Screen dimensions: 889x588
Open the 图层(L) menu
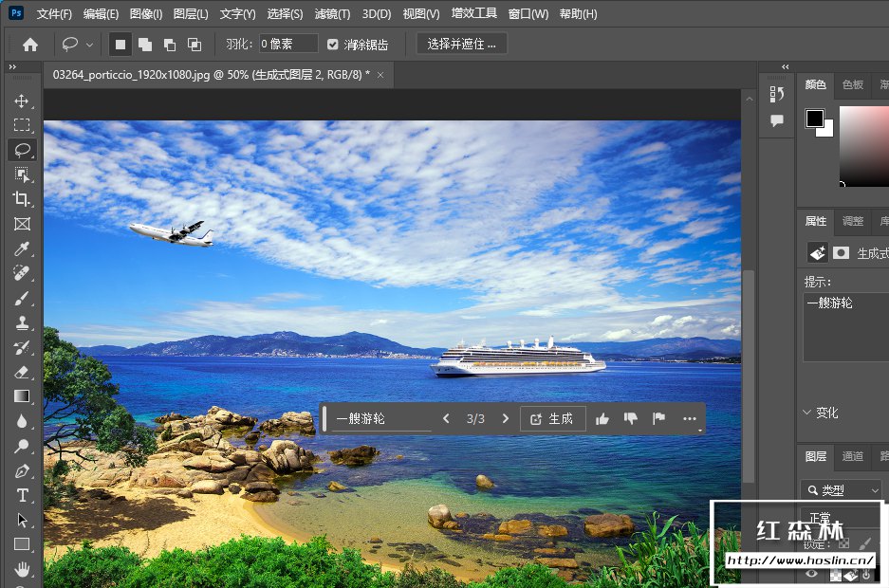(x=191, y=13)
